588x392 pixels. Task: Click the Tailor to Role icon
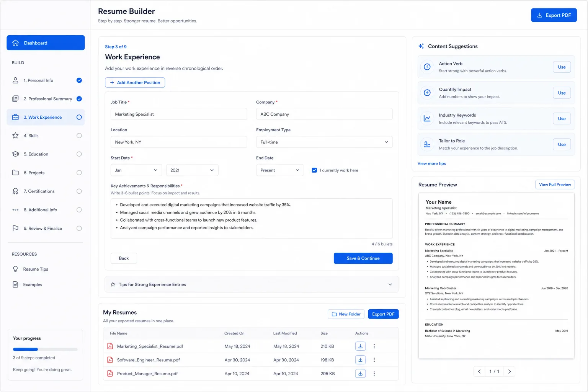pyautogui.click(x=427, y=144)
